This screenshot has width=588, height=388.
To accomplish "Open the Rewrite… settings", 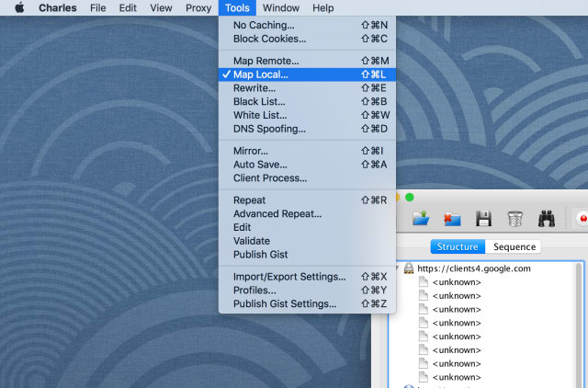I will coord(307,88).
